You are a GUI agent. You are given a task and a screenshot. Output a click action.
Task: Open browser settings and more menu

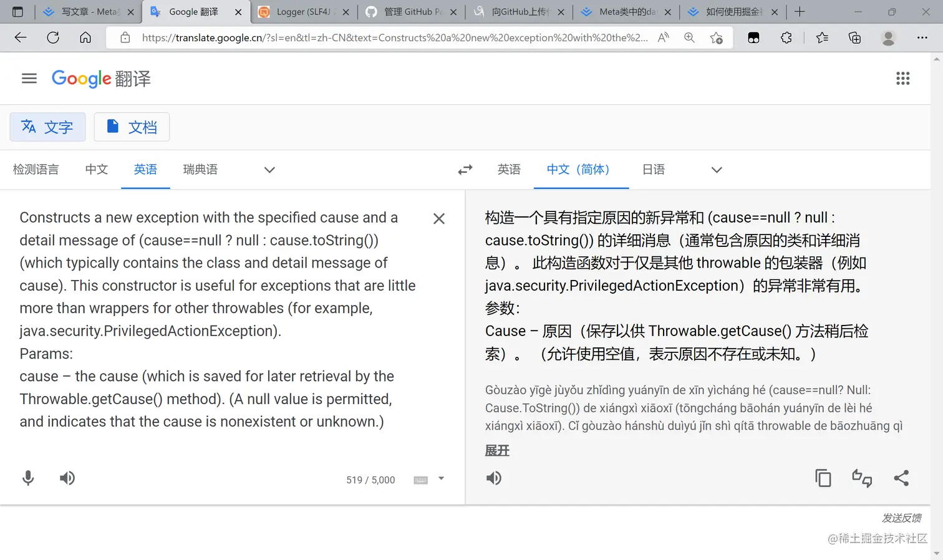[922, 38]
